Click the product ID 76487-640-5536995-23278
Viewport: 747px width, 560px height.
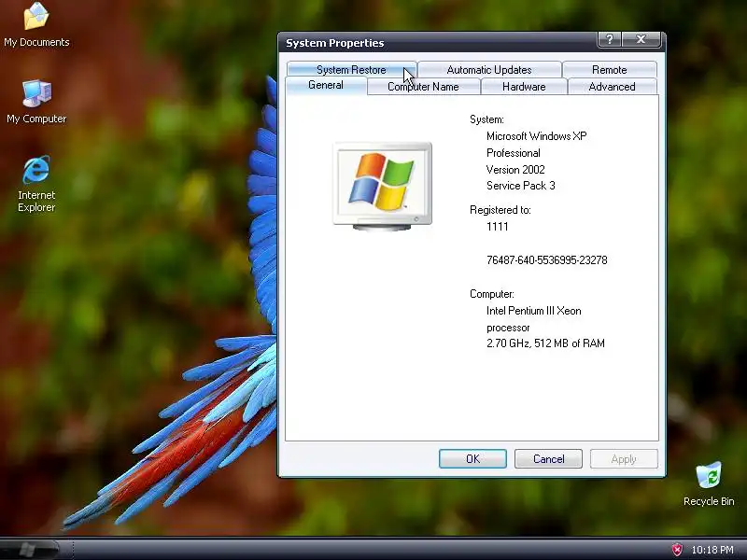547,260
